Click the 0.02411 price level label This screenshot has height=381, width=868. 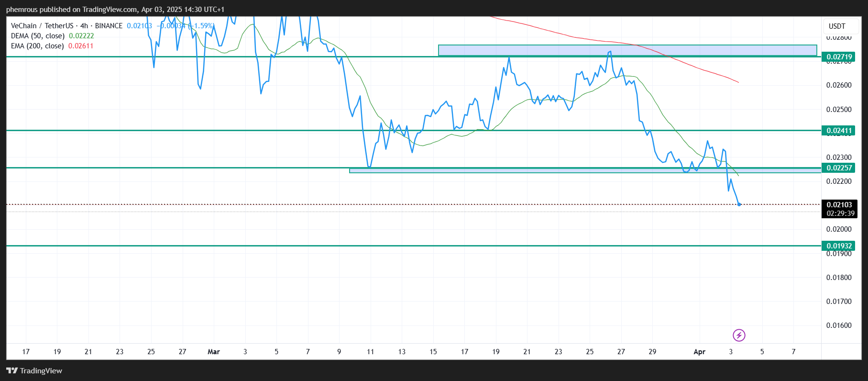tap(839, 131)
